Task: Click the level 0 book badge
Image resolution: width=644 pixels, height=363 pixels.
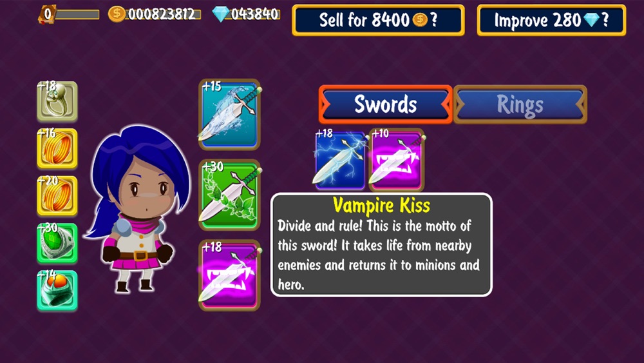Action: pyautogui.click(x=47, y=14)
